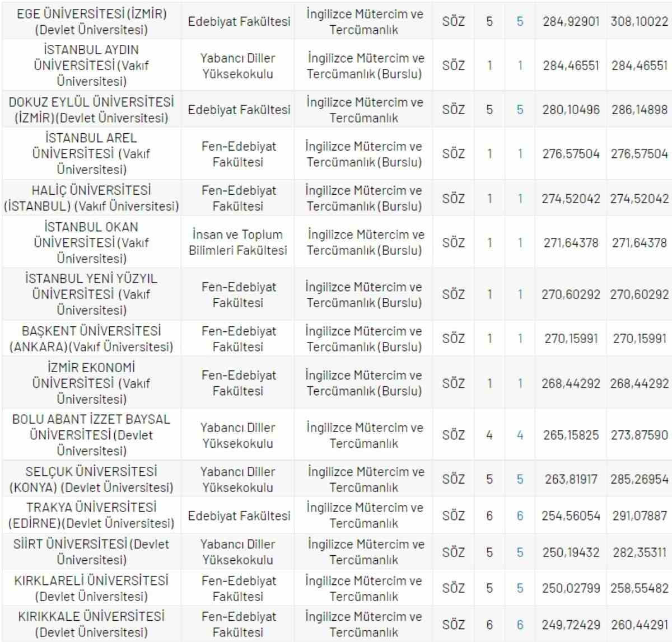Open the blue 6 link in Trakya Üniversitesi row
This screenshot has height=642, width=672.
point(520,516)
